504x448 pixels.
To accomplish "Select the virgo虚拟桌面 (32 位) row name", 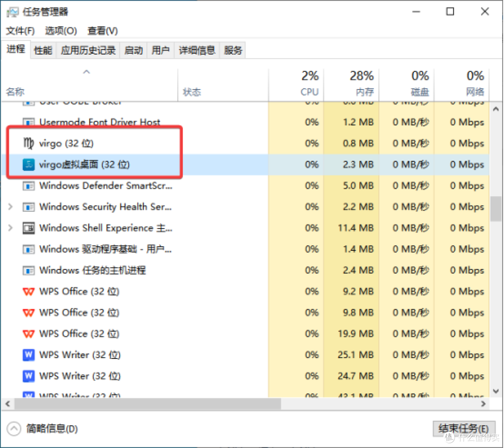I will click(x=84, y=165).
